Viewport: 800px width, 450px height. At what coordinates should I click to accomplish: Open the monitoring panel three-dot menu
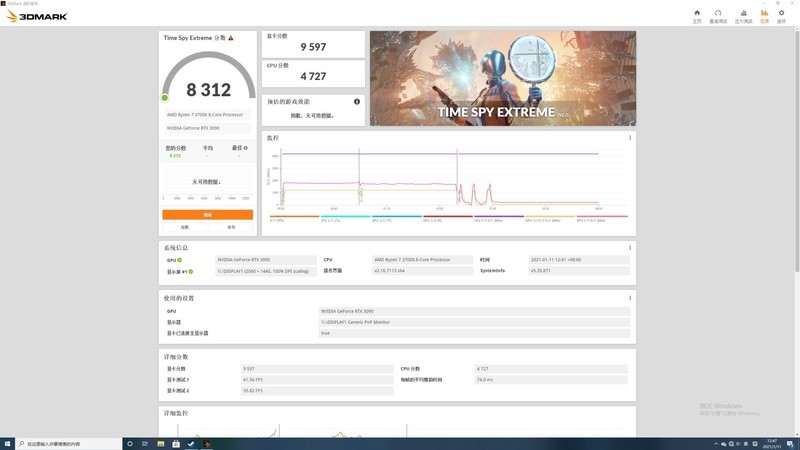click(630, 138)
